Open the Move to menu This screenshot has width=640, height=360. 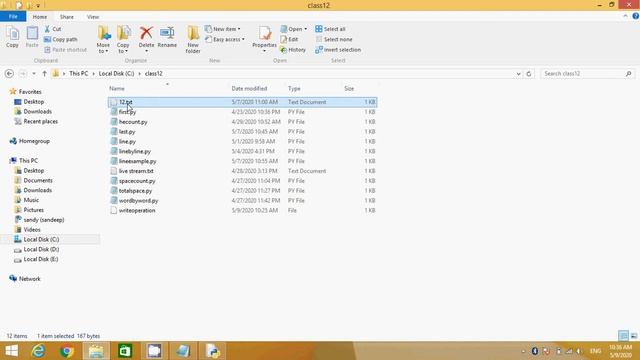(x=103, y=40)
